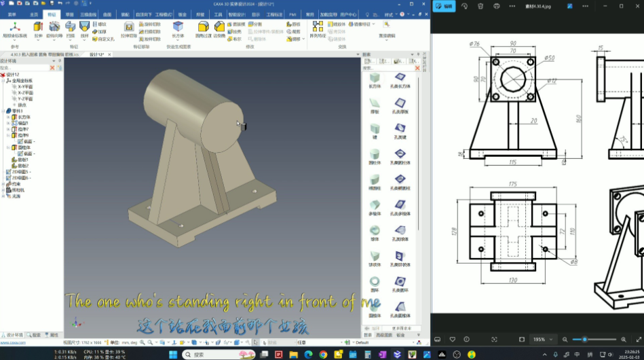
Task: Click the Sweep (扫描) feature icon
Action: coord(70,27)
